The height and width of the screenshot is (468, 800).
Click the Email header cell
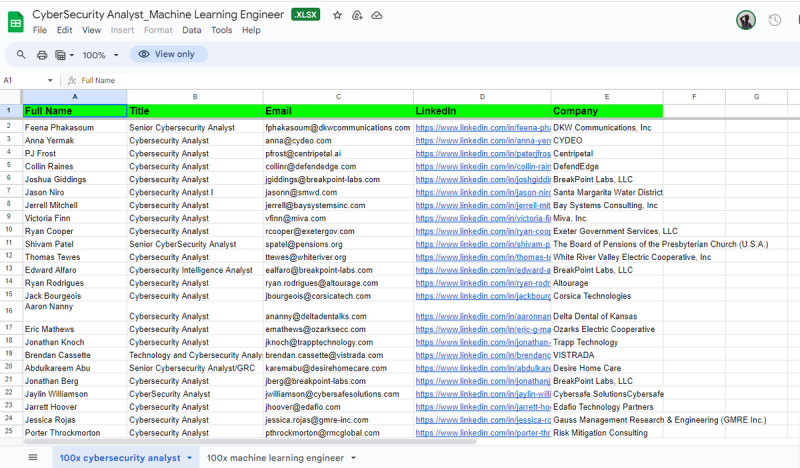[338, 111]
